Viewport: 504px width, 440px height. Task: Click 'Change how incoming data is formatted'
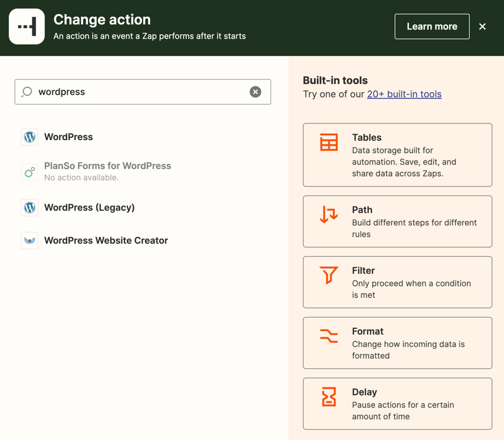coord(408,350)
